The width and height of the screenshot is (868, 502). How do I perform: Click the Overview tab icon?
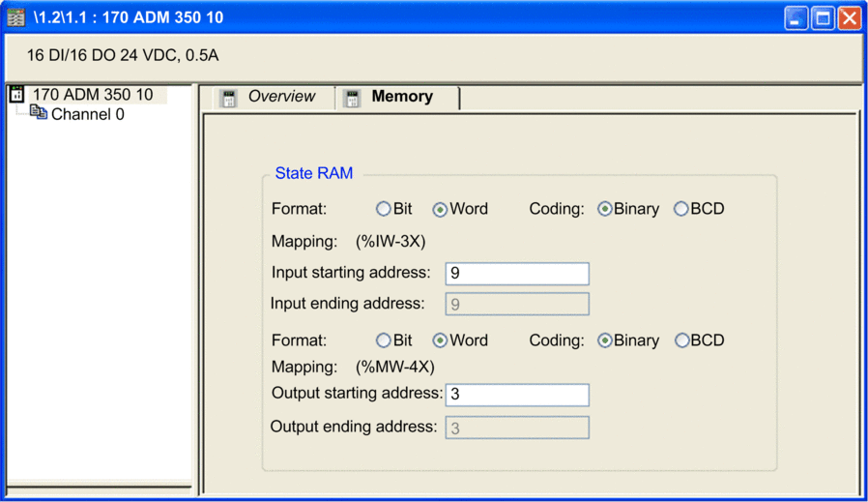point(229,98)
